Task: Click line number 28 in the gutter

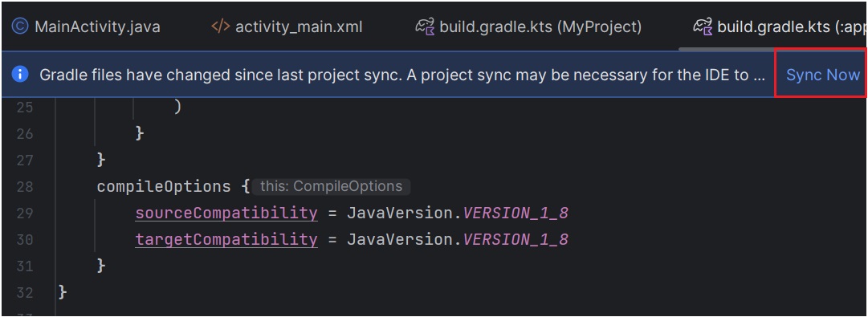Action: pos(24,186)
